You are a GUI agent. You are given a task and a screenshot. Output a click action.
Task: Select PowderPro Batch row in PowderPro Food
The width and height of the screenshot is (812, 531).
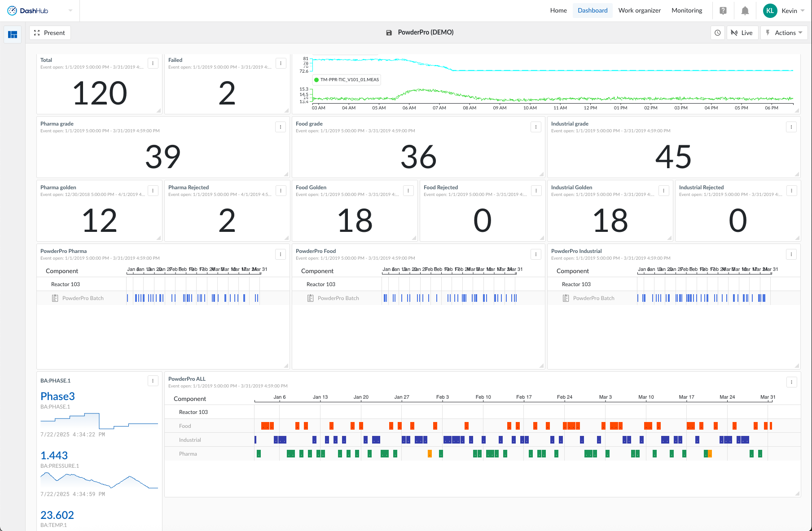click(x=418, y=298)
